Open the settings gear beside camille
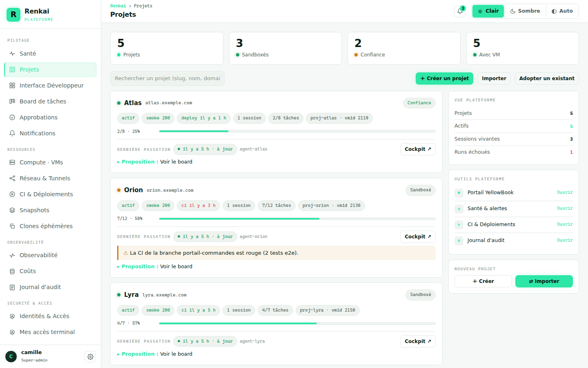 point(90,357)
